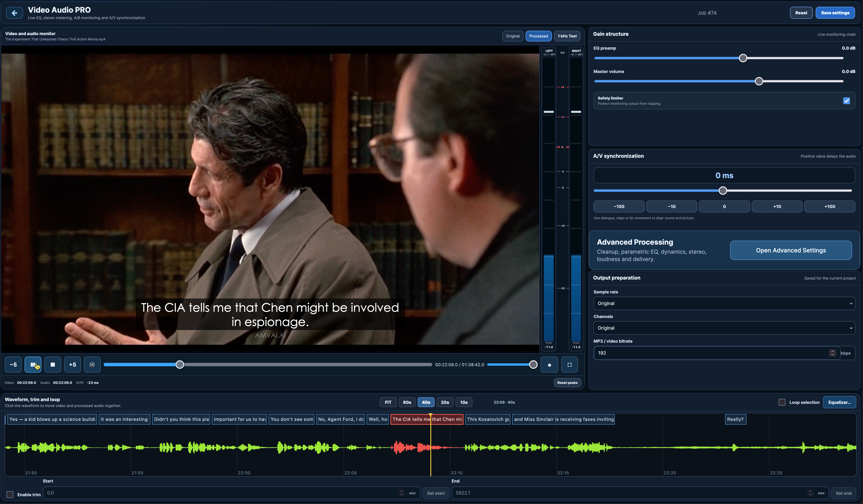Enter fullscreen video mode

pyautogui.click(x=570, y=365)
